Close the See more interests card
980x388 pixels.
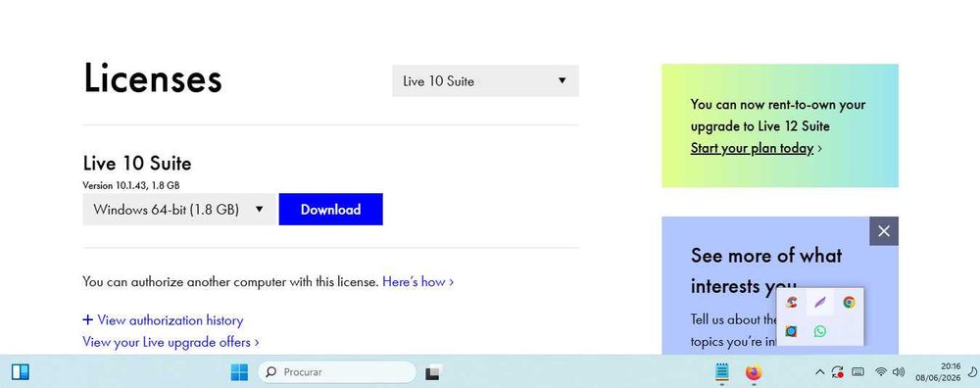click(x=884, y=231)
